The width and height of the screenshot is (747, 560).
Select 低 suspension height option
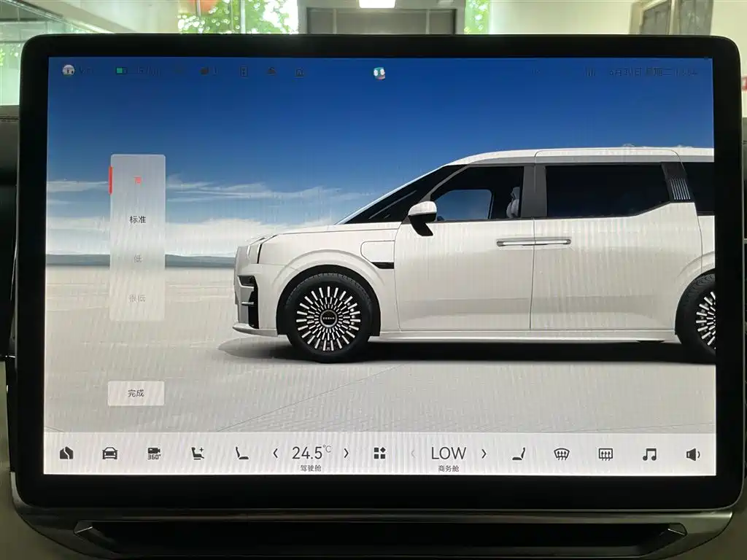(x=138, y=259)
